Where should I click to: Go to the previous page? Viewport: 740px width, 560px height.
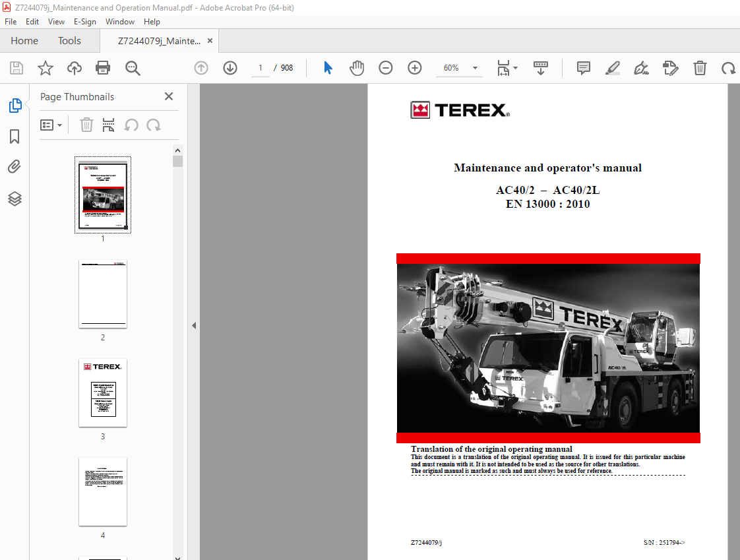coord(201,68)
